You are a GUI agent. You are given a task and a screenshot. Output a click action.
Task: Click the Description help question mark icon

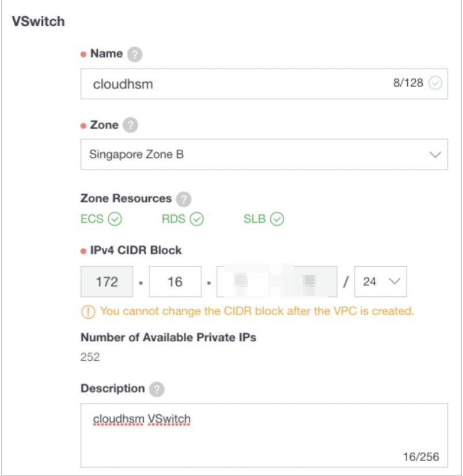[157, 390]
